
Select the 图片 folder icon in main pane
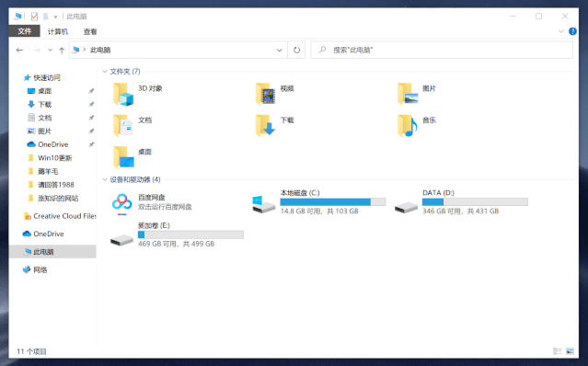408,94
